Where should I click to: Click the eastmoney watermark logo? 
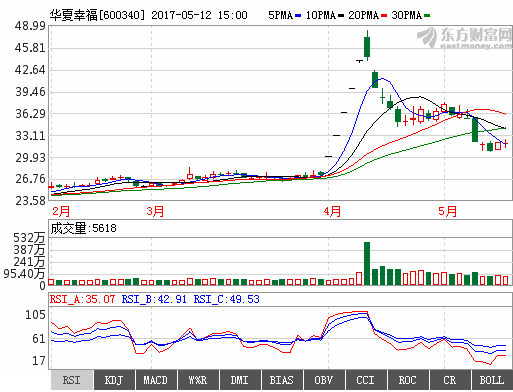click(465, 38)
